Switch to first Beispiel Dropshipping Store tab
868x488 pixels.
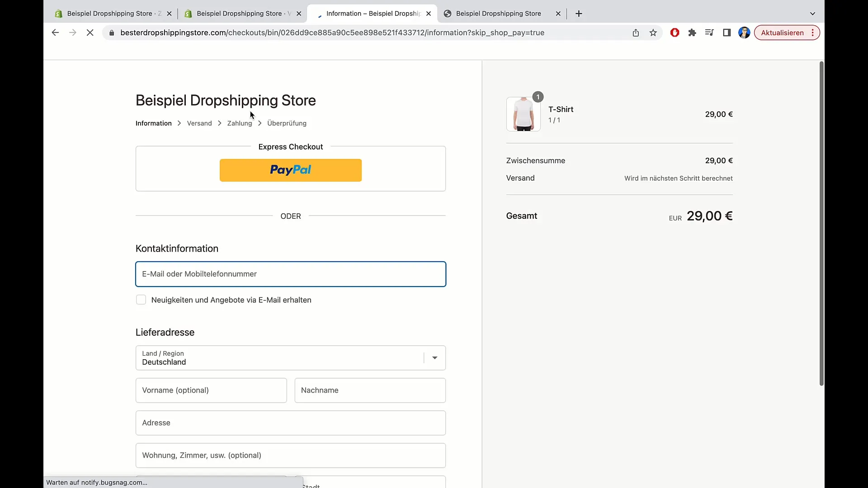click(x=113, y=14)
